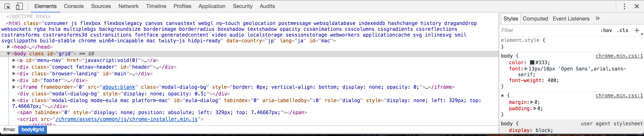The height and width of the screenshot is (136, 644).
Task: Expand the font shorthand property triangle
Action: tap(526, 69)
